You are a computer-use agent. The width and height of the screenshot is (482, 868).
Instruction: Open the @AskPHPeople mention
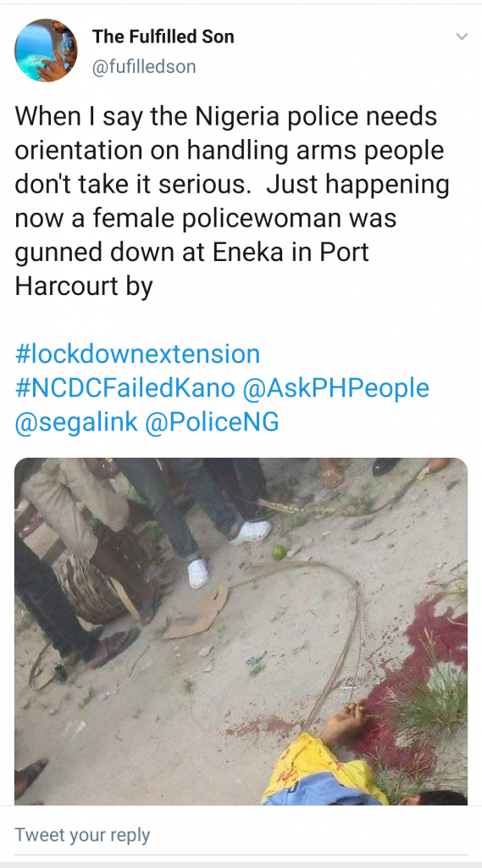tap(336, 388)
